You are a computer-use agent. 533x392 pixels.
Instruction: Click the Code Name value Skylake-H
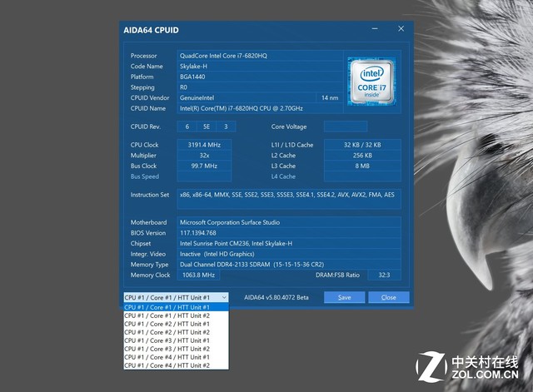[x=260, y=67]
